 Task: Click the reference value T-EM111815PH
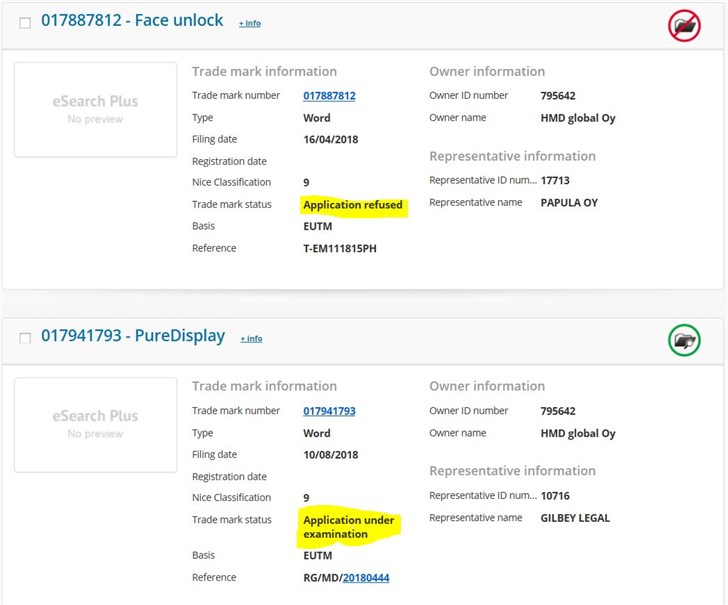click(x=340, y=248)
